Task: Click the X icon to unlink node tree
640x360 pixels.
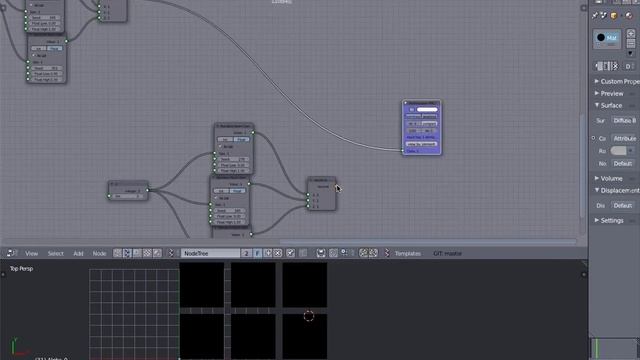Action: coord(278,253)
